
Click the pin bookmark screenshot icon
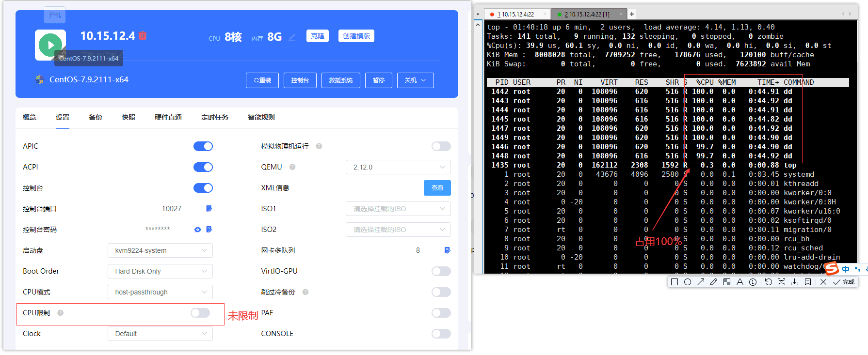point(808,282)
